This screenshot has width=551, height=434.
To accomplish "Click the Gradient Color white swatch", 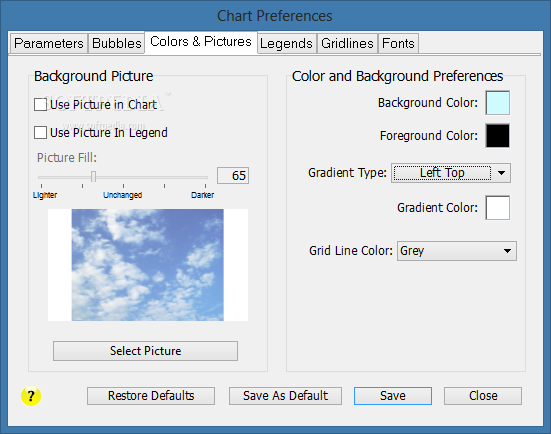I will [x=498, y=208].
